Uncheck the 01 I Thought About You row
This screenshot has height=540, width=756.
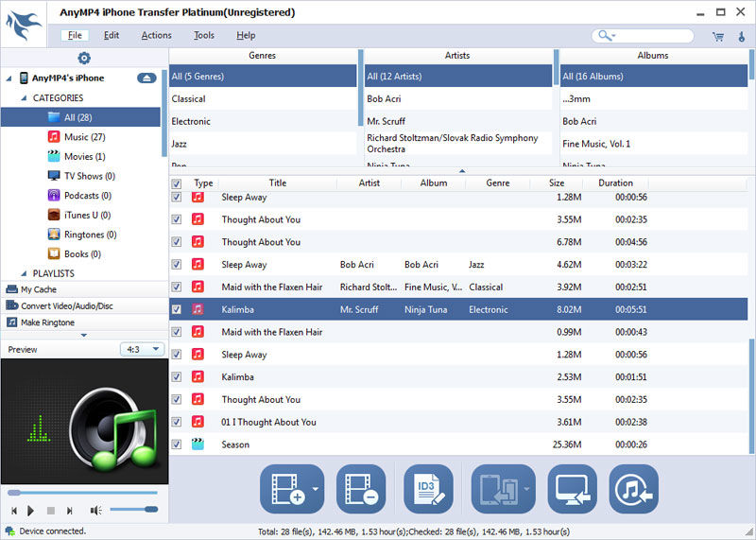click(x=177, y=422)
